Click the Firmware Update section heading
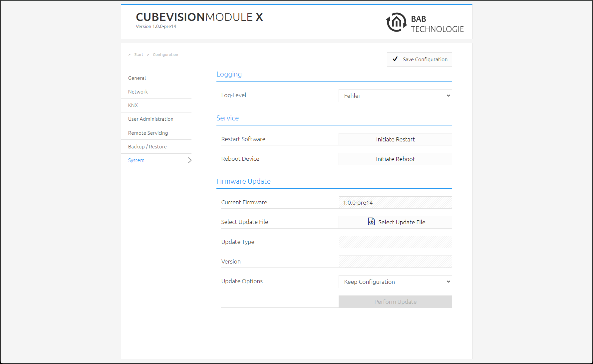This screenshot has height=364, width=593. pyautogui.click(x=243, y=181)
